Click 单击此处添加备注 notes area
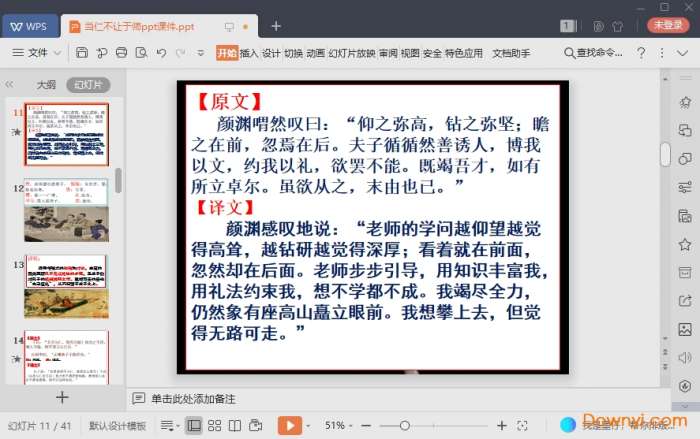This screenshot has width=700, height=439. pos(193,399)
